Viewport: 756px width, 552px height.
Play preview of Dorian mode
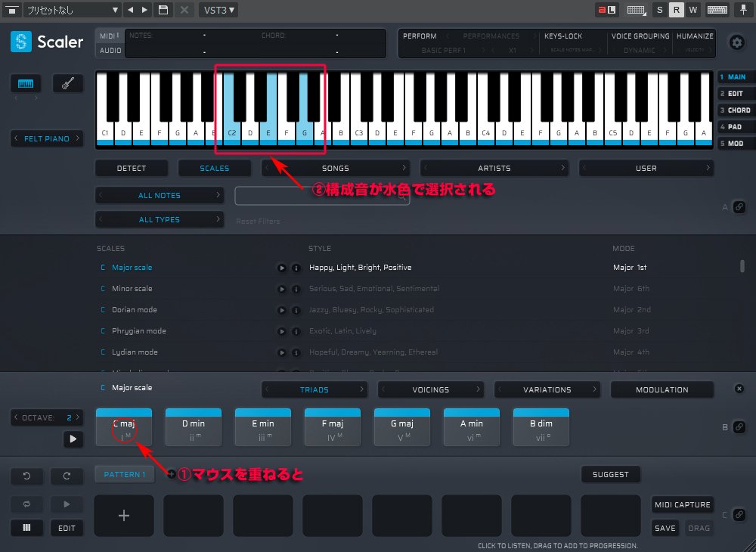click(281, 310)
